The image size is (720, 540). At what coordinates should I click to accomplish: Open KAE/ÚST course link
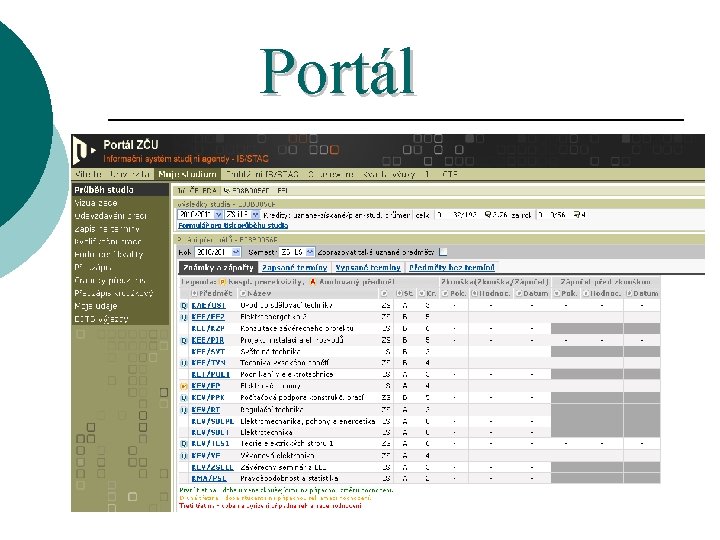[x=208, y=306]
